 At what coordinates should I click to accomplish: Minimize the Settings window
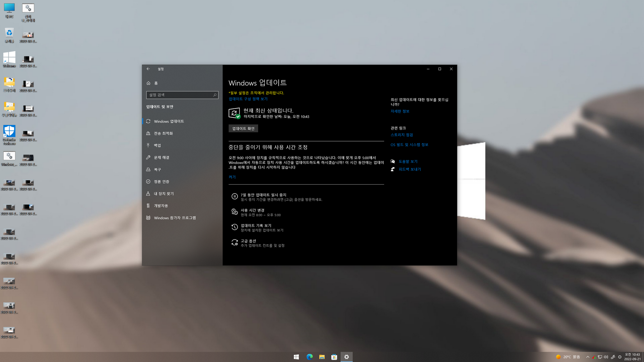(x=428, y=69)
